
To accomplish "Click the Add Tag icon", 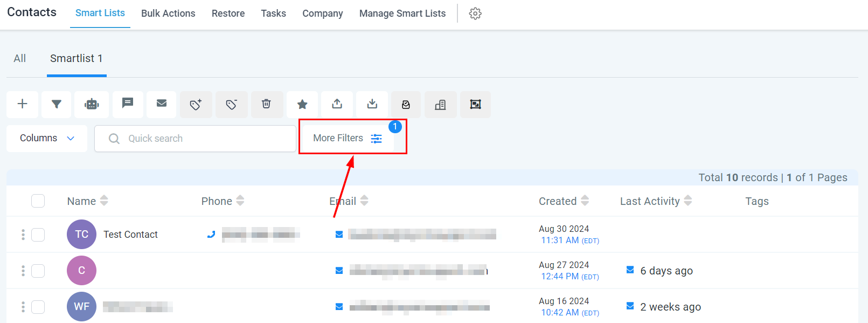I will tap(196, 104).
